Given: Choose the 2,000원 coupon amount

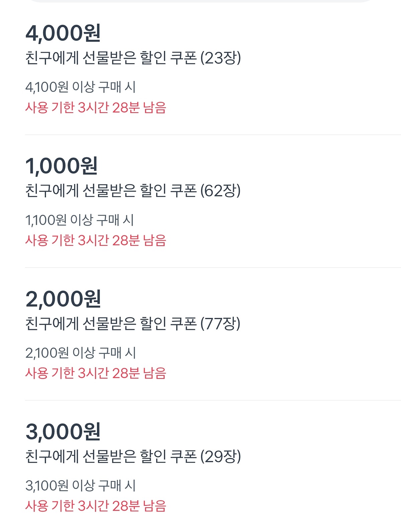Looking at the screenshot, I should point(63,299).
